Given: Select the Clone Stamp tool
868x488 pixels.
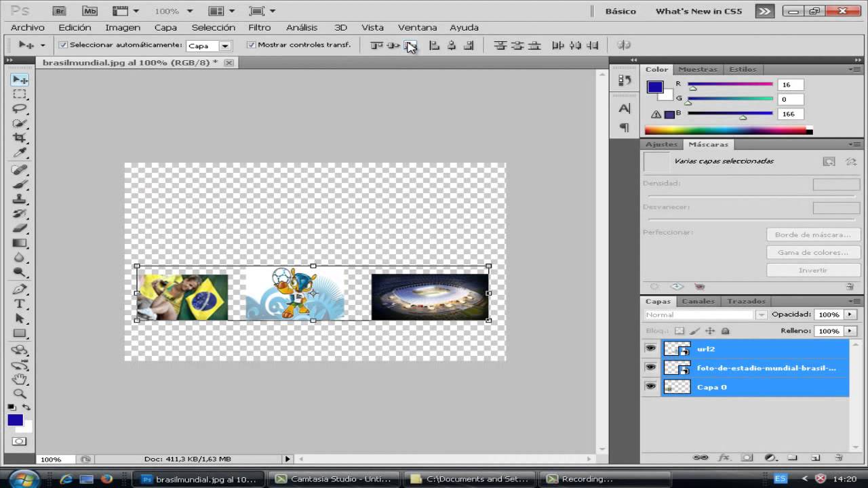Looking at the screenshot, I should coord(20,199).
